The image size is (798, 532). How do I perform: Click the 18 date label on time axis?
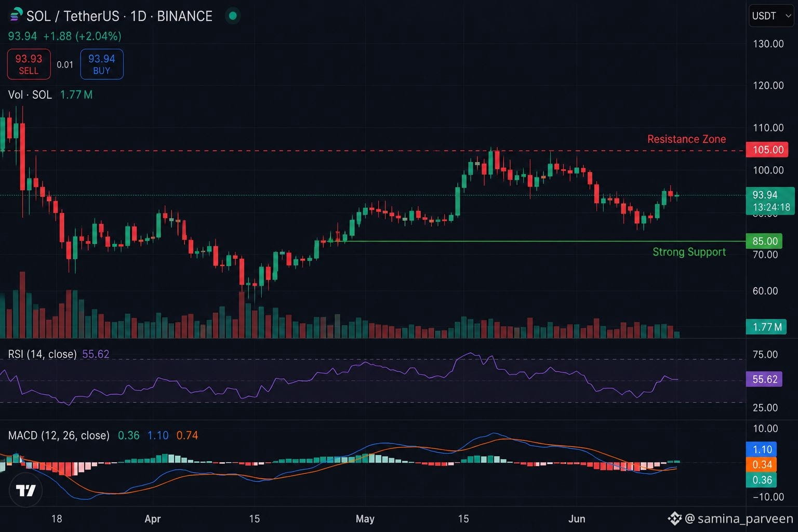pos(57,518)
